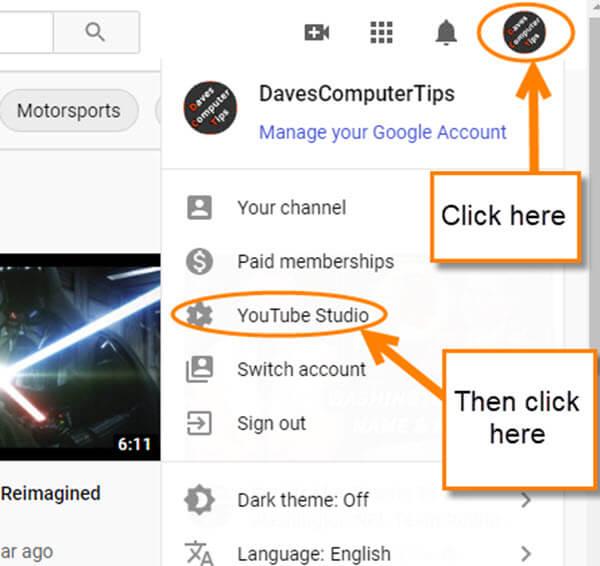Click the Dark theme icon
600x566 pixels.
(199, 500)
